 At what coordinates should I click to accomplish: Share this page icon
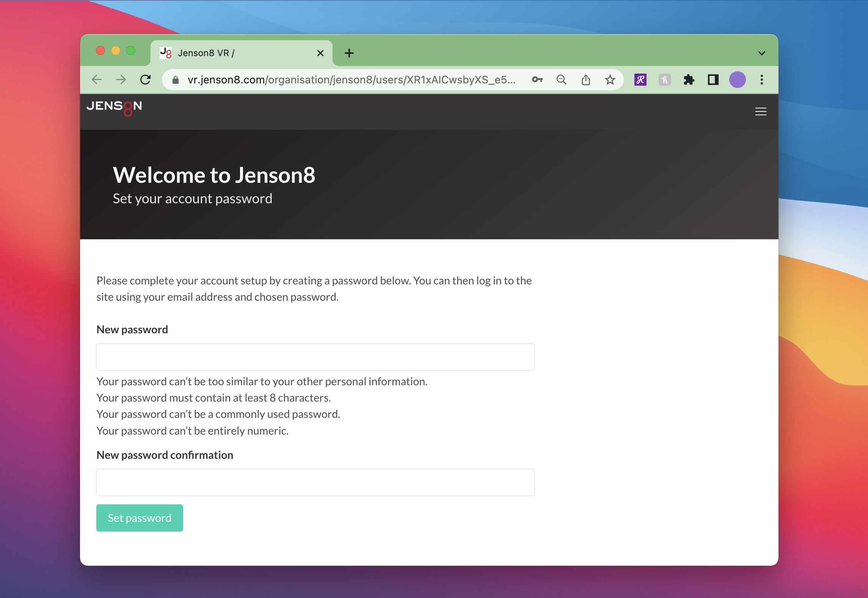click(586, 80)
